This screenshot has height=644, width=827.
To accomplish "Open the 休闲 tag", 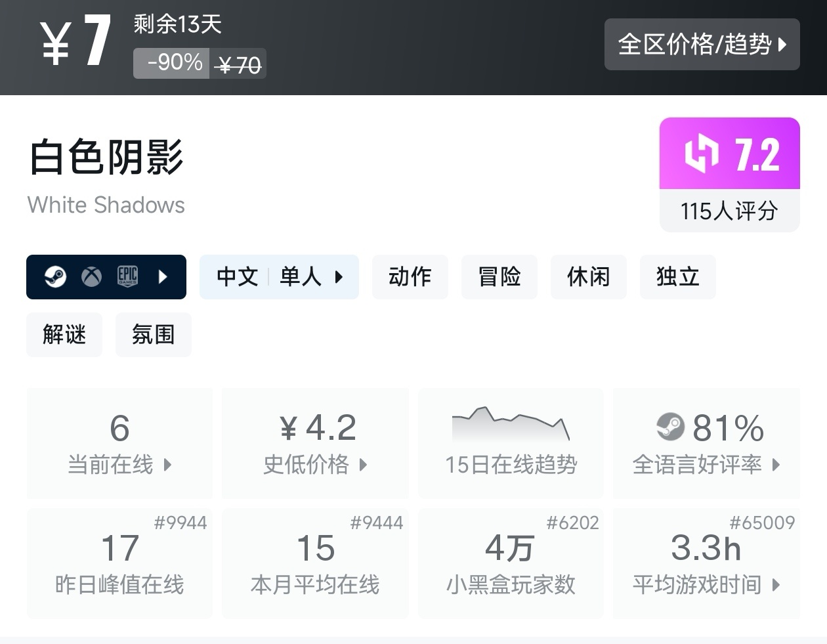I will click(x=588, y=277).
